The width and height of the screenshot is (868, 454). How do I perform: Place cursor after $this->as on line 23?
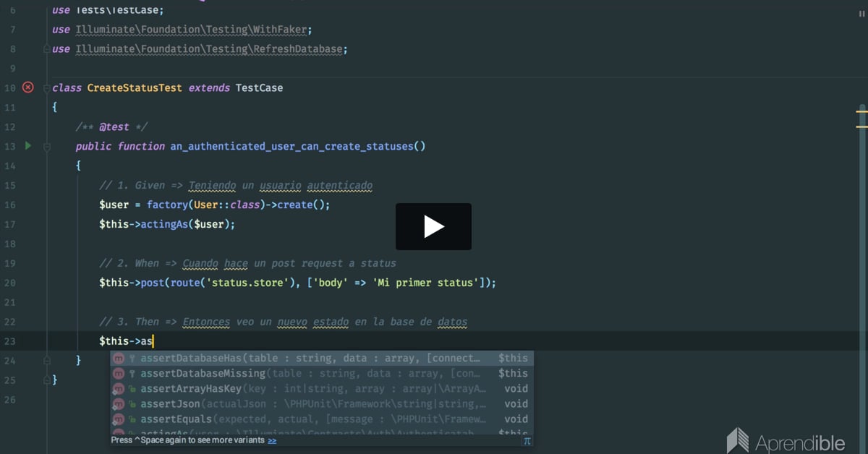tap(153, 341)
